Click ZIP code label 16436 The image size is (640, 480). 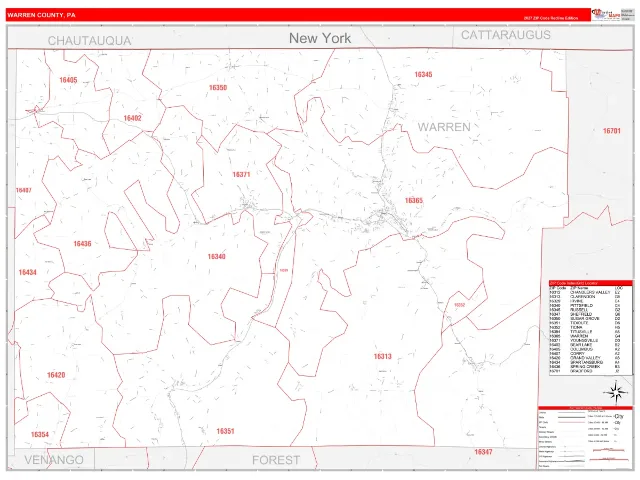click(82, 244)
